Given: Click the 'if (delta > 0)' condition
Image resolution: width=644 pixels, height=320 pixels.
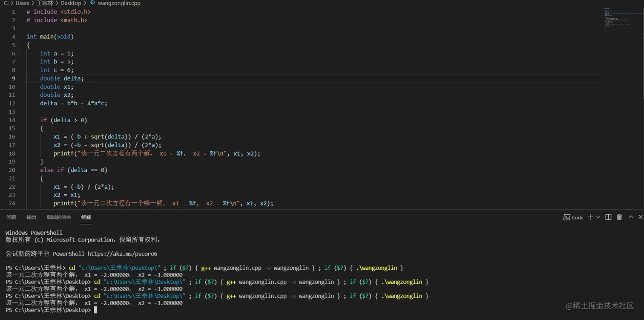Looking at the screenshot, I should [x=63, y=120].
